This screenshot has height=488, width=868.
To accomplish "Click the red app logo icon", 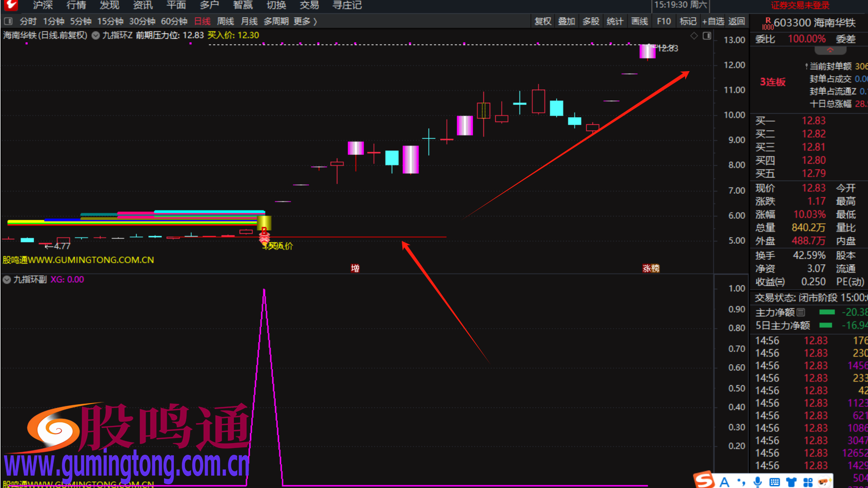I will tap(11, 6).
